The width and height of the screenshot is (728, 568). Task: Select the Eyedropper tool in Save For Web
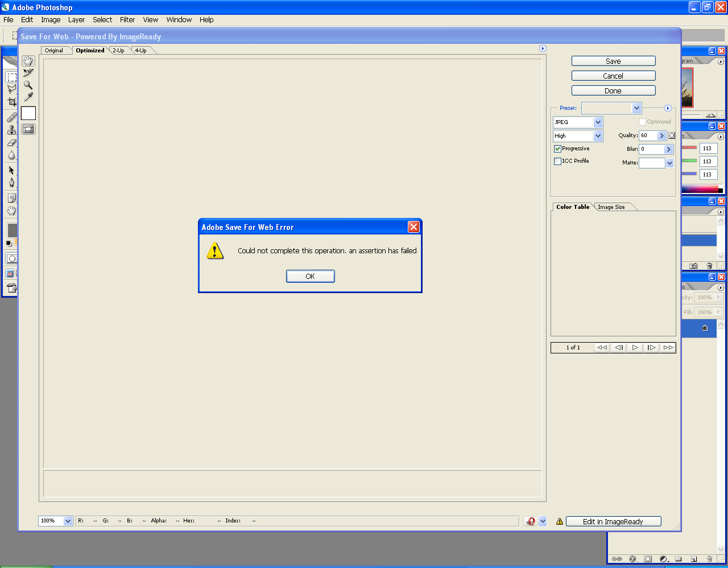[x=28, y=97]
